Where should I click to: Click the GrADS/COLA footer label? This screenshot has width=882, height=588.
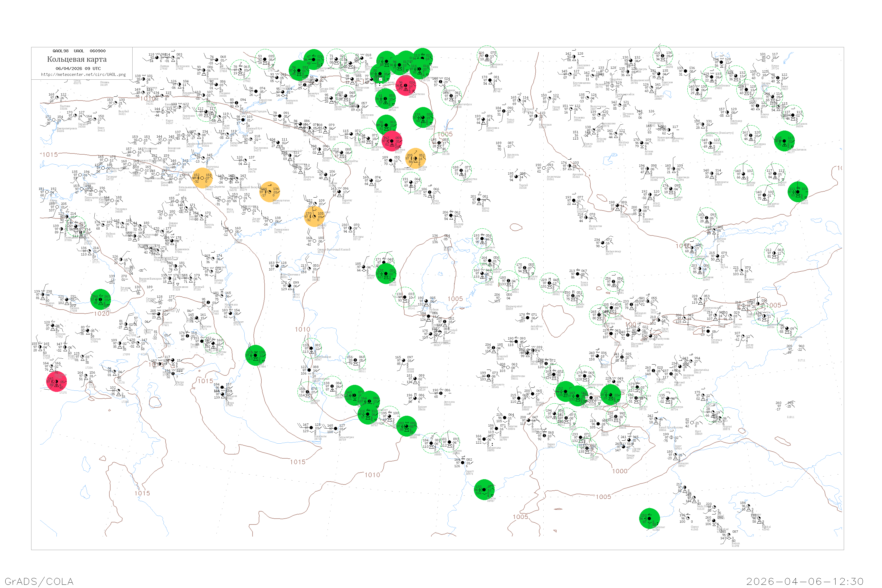point(39,581)
